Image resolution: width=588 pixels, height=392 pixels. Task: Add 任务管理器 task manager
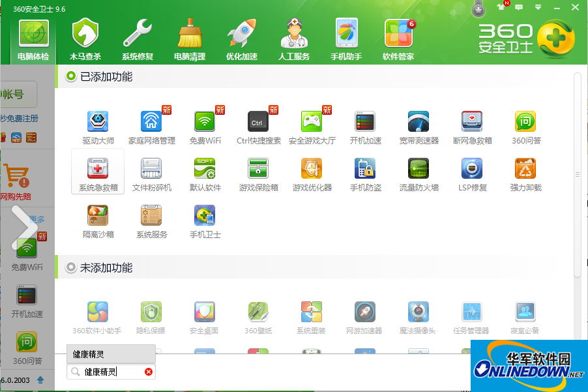pyautogui.click(x=471, y=318)
